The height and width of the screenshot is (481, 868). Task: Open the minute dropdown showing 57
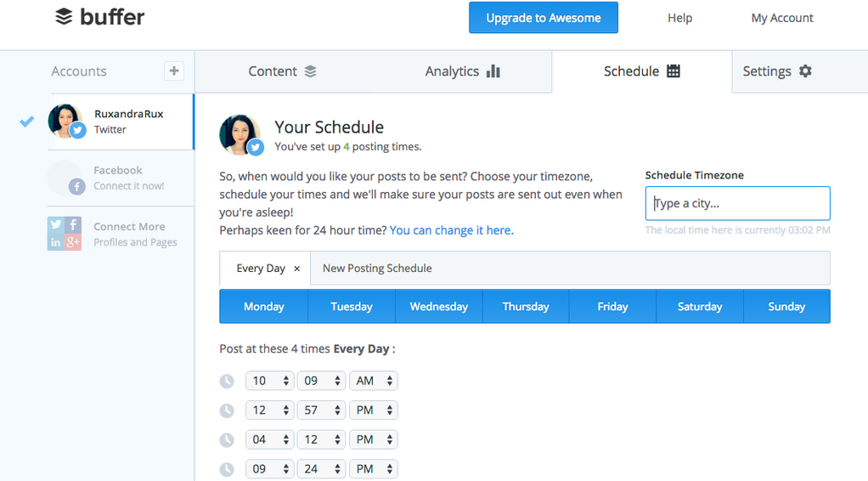322,410
